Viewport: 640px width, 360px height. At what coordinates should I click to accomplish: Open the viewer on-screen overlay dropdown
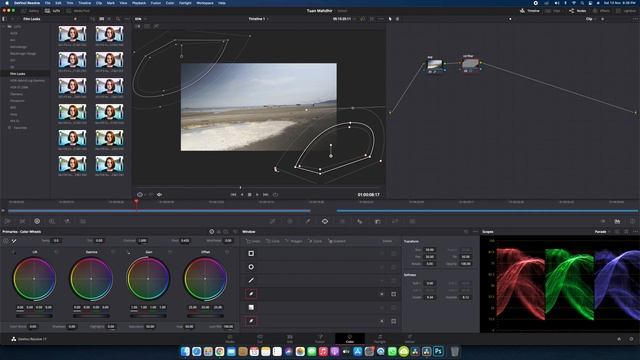tap(141, 195)
